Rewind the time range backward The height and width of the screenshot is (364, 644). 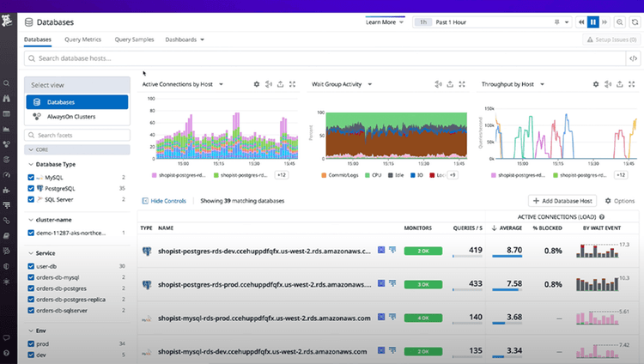(x=581, y=22)
